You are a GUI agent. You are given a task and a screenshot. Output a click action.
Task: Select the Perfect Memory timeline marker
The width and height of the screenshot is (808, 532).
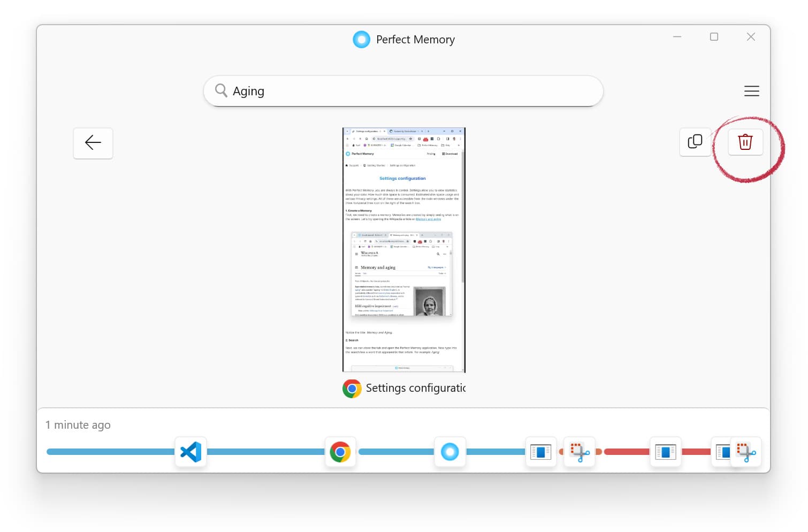point(449,452)
